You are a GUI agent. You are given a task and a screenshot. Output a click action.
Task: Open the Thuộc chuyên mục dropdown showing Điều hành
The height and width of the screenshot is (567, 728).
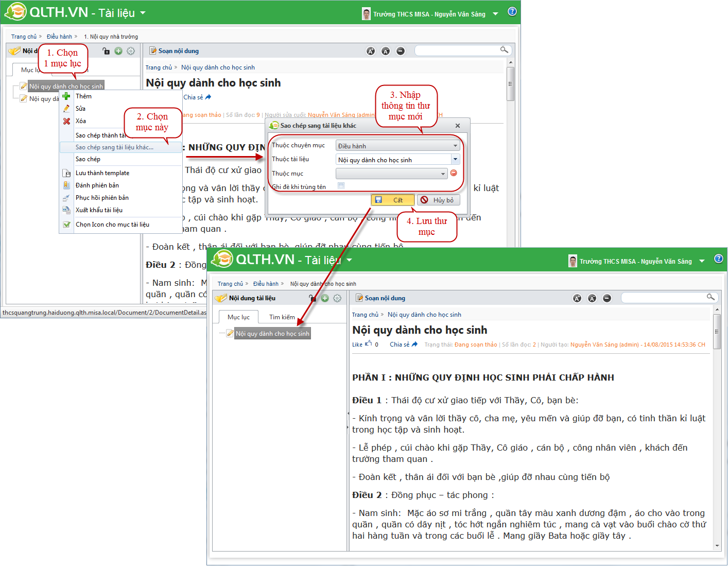[398, 146]
